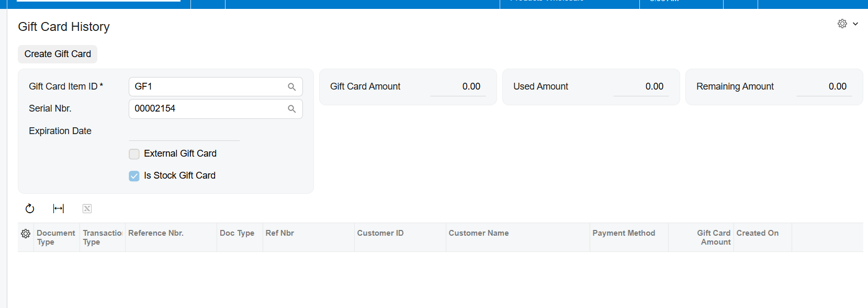Sort by Document Type column
This screenshot has height=308, width=868.
(57, 237)
